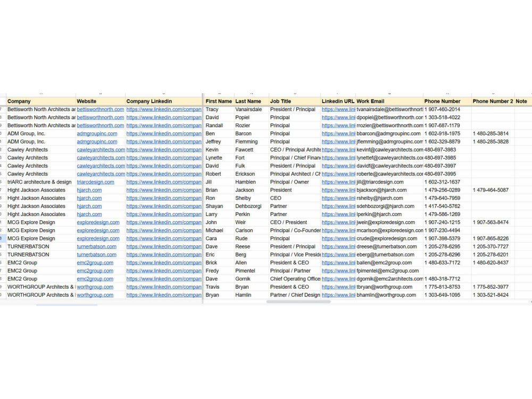Click phone cell 1 479-464-5087
The height and width of the screenshot is (399, 532).
493,190
